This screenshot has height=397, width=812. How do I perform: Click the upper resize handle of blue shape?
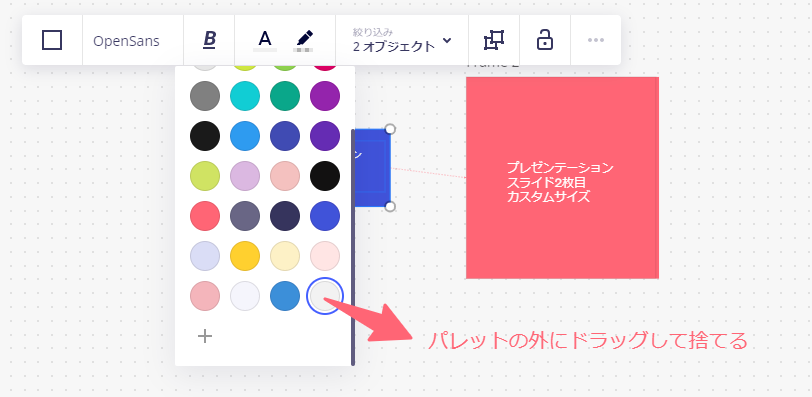tap(390, 129)
